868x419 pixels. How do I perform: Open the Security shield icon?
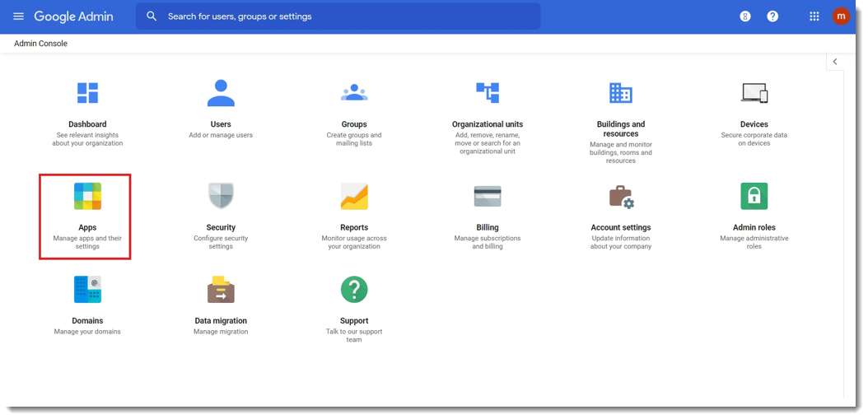coord(221,196)
